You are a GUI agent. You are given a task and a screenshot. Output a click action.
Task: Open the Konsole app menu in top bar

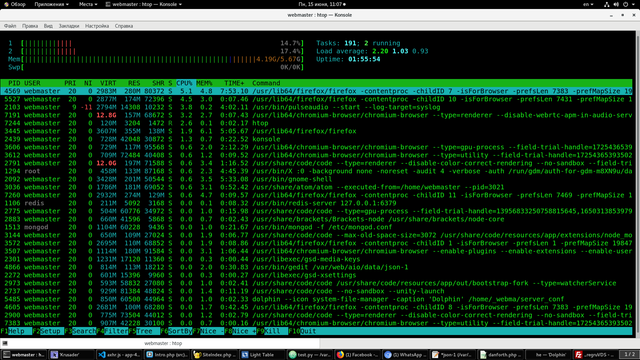[x=143, y=4]
